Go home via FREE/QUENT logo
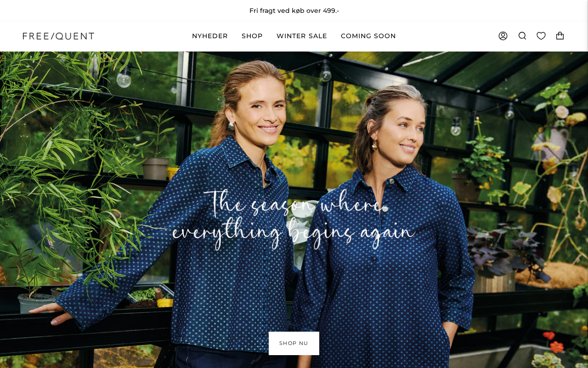 click(x=58, y=36)
